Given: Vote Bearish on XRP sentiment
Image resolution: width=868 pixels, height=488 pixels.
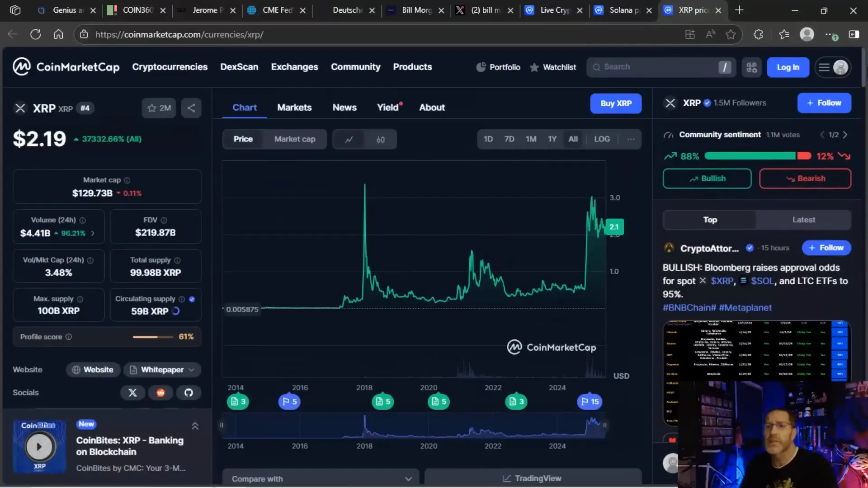Looking at the screenshot, I should (x=805, y=179).
